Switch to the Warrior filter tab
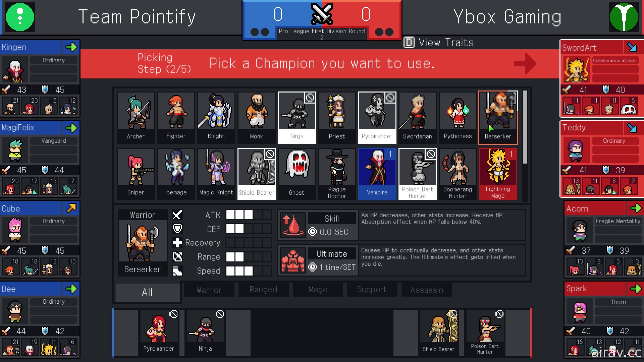The image size is (644, 362). click(208, 290)
